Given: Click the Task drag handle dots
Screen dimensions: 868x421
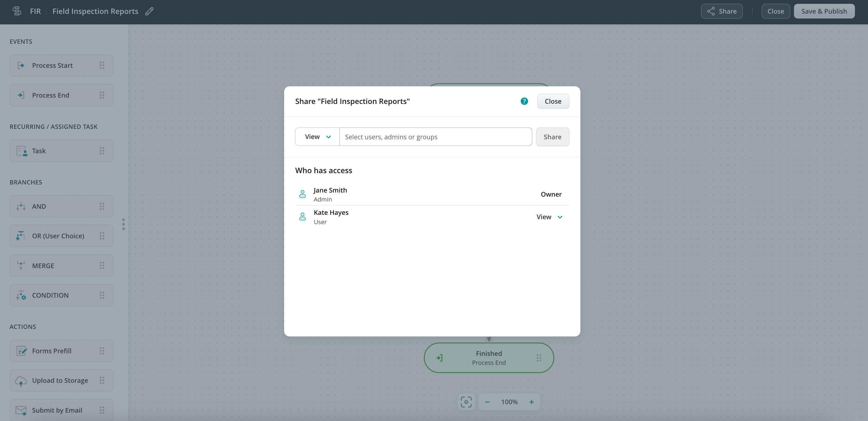Looking at the screenshot, I should (x=102, y=151).
